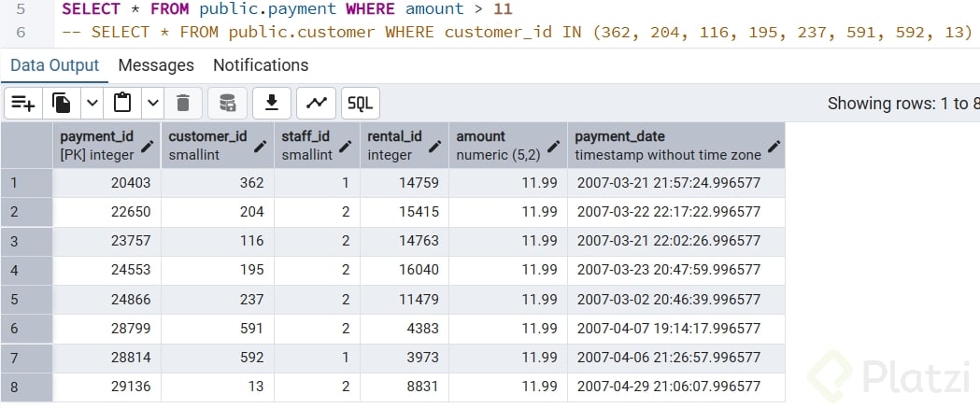The image size is (980, 408).
Task: Click the Paste clipboard icon
Action: click(121, 103)
